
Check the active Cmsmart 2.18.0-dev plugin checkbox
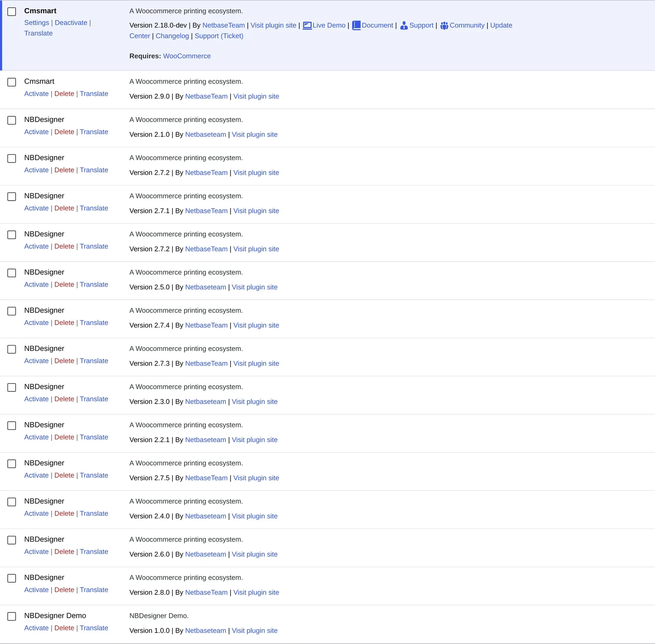tap(12, 11)
